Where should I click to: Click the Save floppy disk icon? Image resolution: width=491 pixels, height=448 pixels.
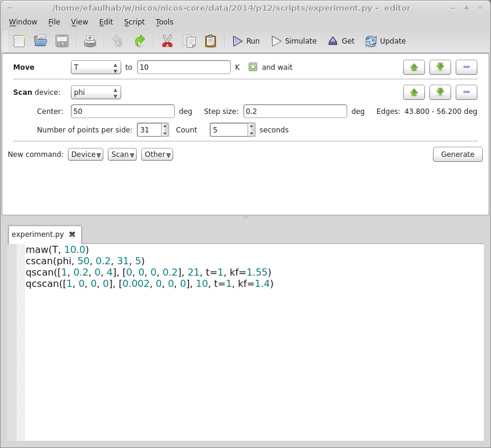coord(62,41)
